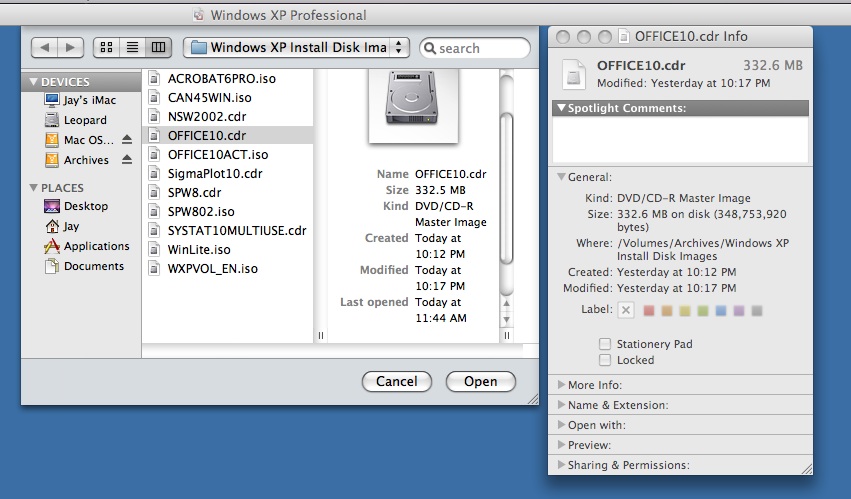Click the Cancel button
Image resolution: width=851 pixels, height=499 pixels.
point(397,381)
